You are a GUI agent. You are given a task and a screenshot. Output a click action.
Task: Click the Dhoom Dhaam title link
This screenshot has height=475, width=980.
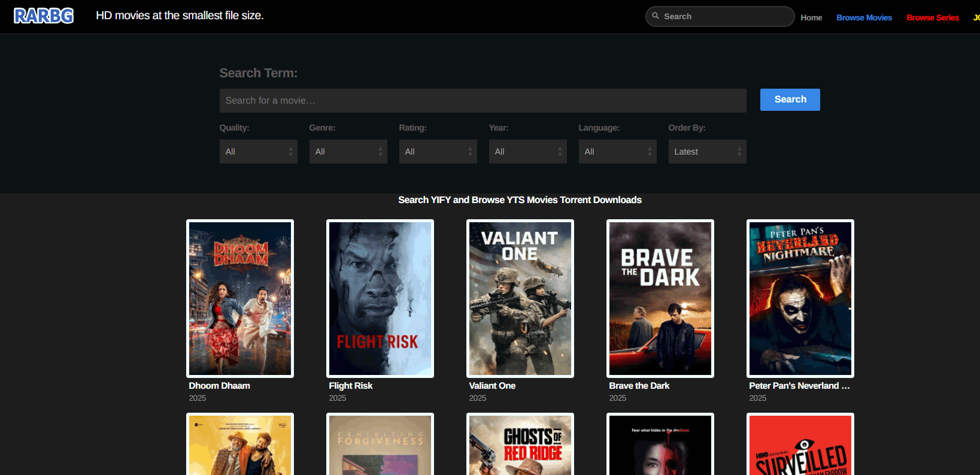coord(219,386)
